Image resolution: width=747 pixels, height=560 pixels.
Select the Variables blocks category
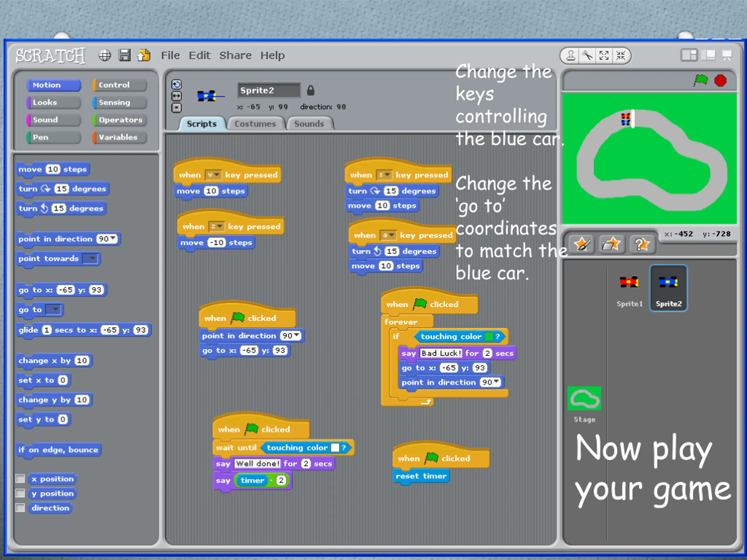[120, 137]
